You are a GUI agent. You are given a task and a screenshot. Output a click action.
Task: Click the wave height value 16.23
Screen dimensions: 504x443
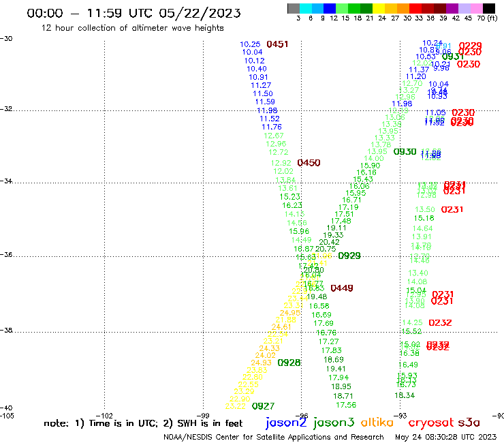click(292, 205)
